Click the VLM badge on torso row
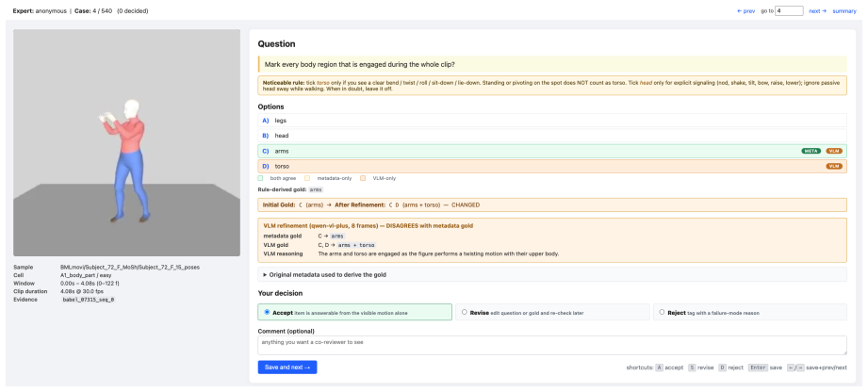This screenshot has height=392, width=868. pos(834,166)
